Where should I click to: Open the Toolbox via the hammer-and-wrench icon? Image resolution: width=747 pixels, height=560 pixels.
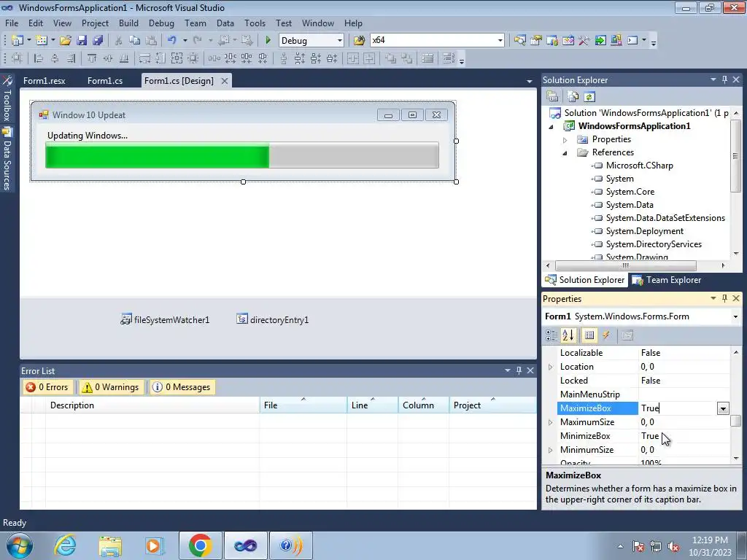tap(584, 41)
